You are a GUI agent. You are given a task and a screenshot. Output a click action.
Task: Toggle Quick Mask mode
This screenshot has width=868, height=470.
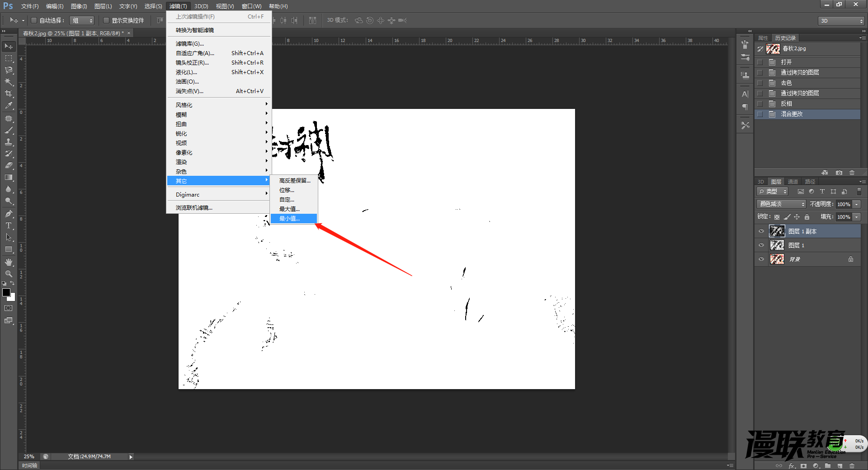click(9, 308)
